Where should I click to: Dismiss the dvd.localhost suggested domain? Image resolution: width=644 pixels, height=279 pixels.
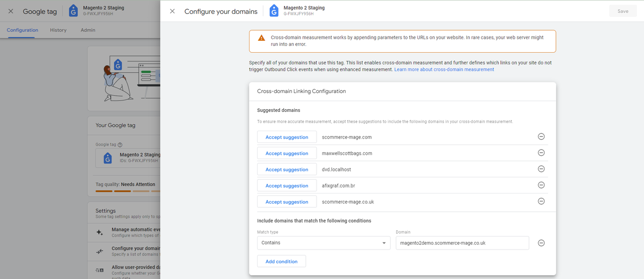(541, 169)
